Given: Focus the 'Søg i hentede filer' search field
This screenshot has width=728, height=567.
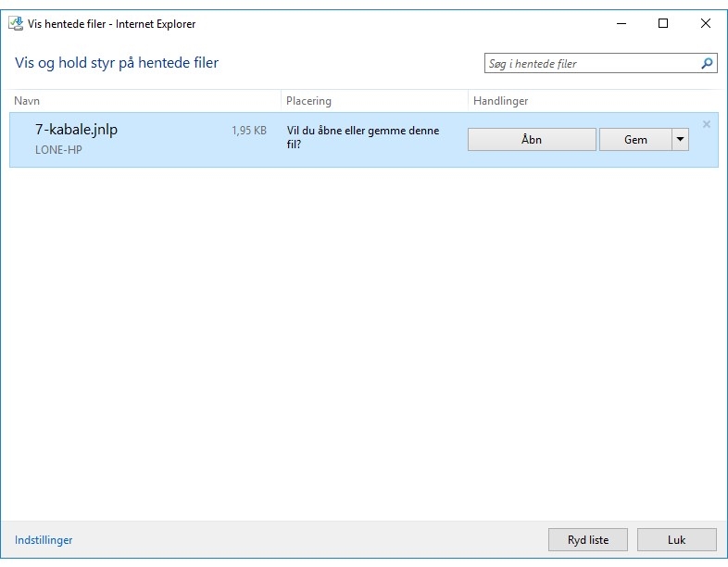Looking at the screenshot, I should coord(591,64).
